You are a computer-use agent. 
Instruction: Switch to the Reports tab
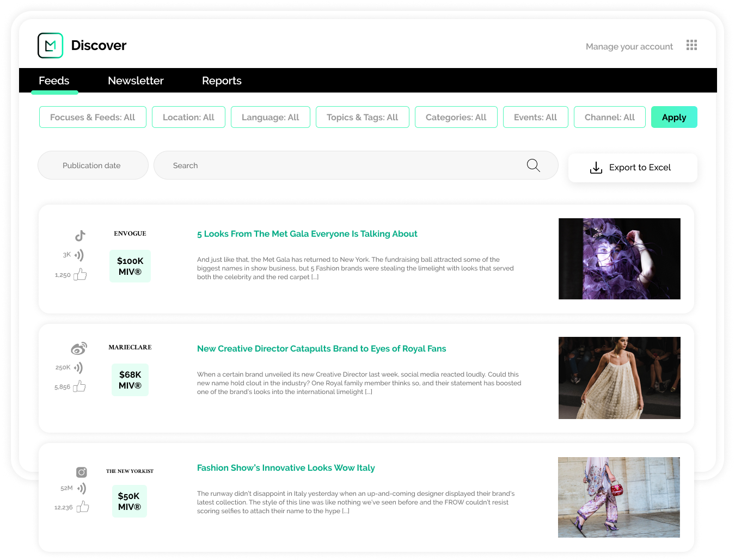pos(222,81)
